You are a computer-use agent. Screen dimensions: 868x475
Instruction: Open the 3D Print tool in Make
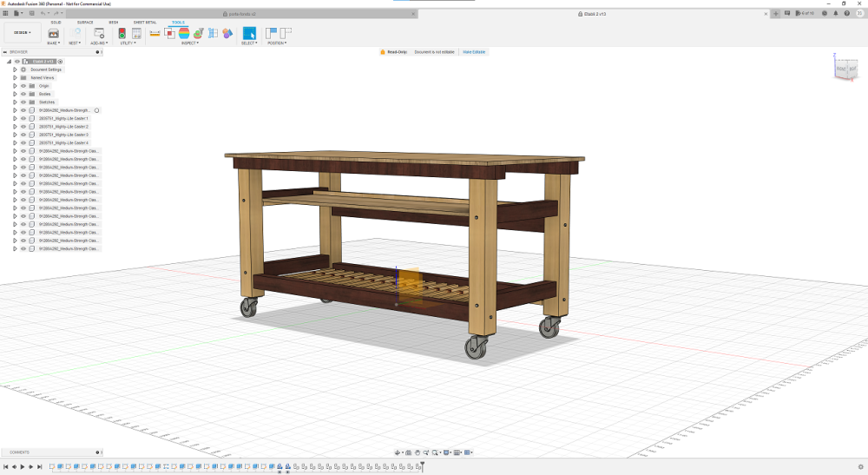53,33
